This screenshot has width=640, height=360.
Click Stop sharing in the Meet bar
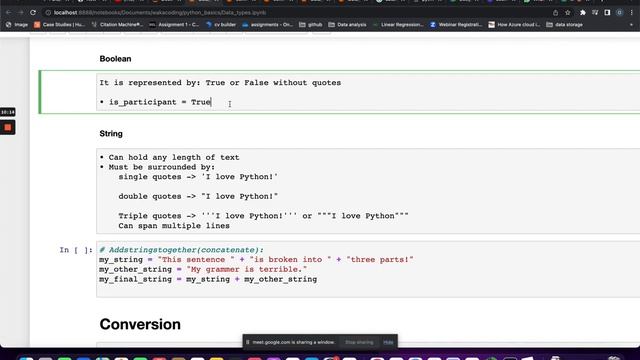pyautogui.click(x=359, y=342)
